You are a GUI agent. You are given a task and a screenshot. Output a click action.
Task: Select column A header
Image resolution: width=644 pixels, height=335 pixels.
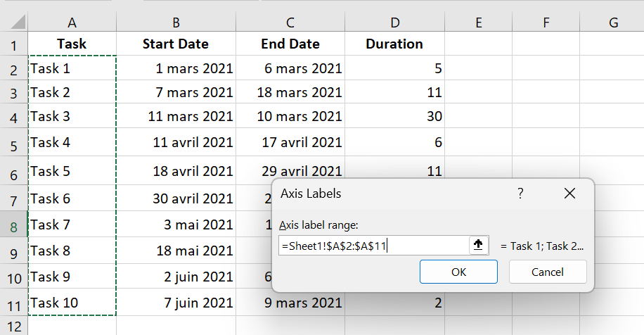[72, 23]
